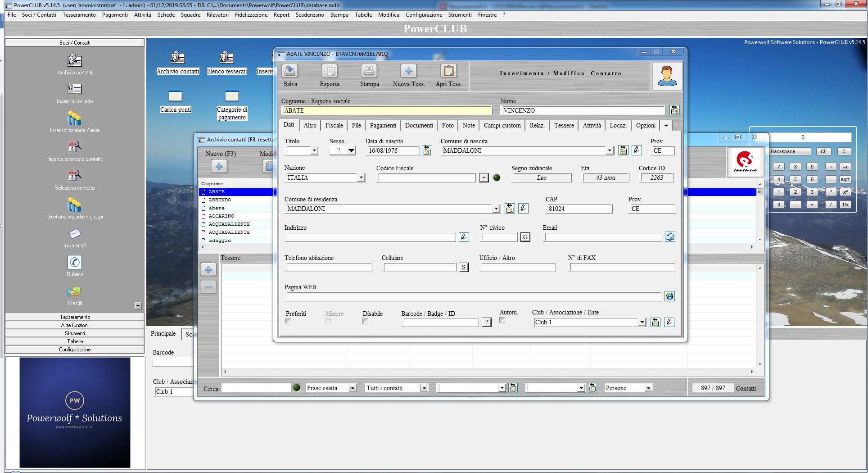Switch to the Pagamenti tab
The height and width of the screenshot is (473, 868).
pyautogui.click(x=383, y=125)
